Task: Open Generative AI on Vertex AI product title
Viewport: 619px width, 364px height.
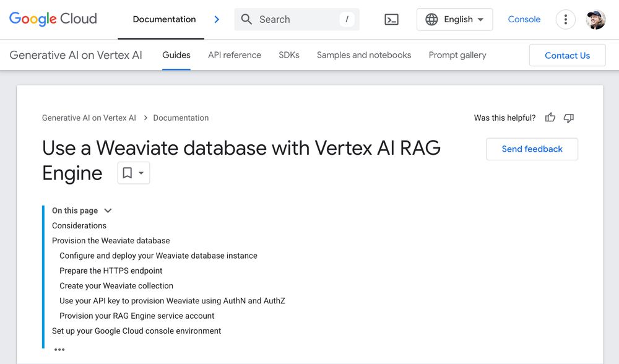Action: tap(76, 55)
